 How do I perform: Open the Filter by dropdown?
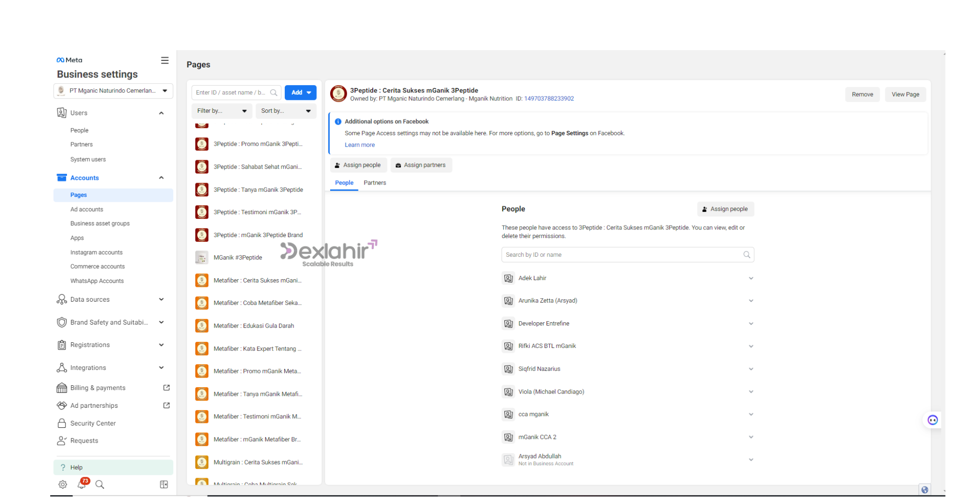coord(222,111)
